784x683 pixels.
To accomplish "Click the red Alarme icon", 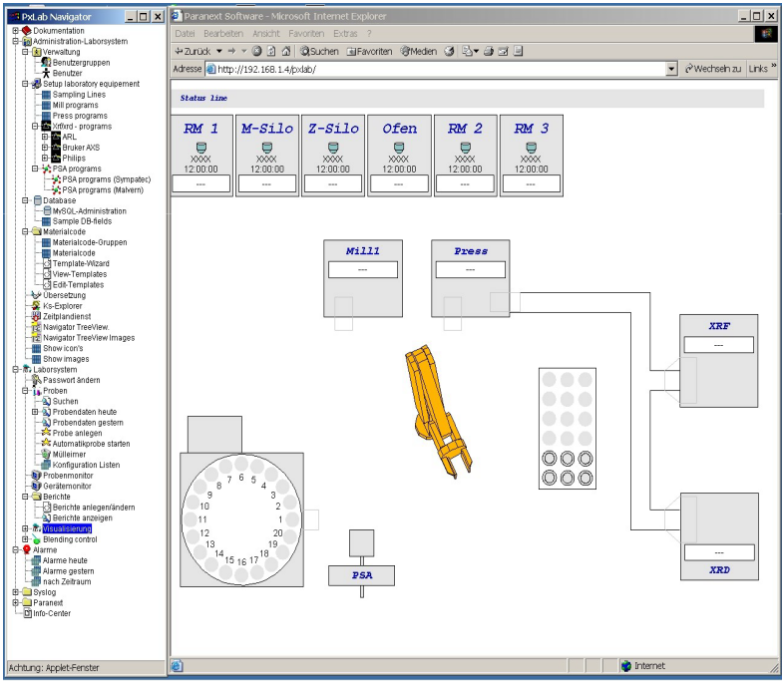I will click(27, 549).
